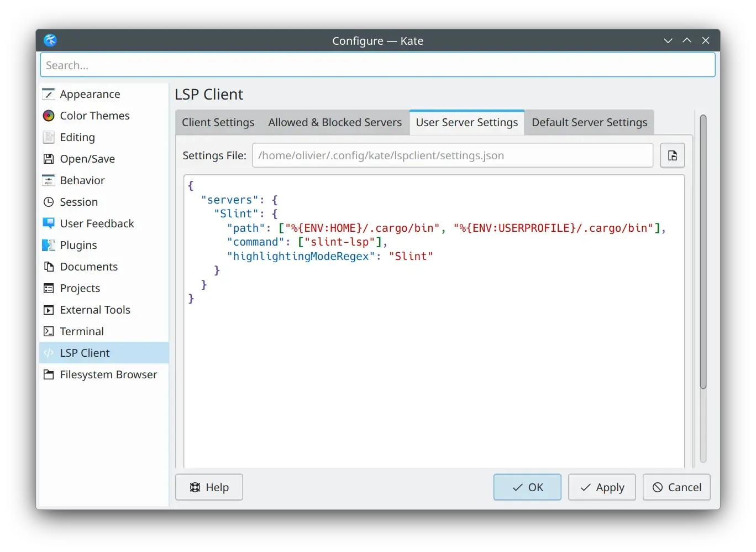Image resolution: width=756 pixels, height=552 pixels.
Task: Click the Kate application icon in titlebar
Action: [50, 40]
